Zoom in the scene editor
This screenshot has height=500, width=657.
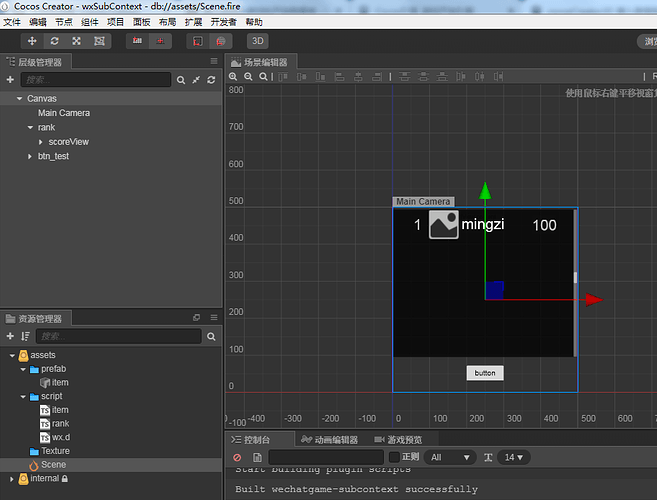pos(234,76)
